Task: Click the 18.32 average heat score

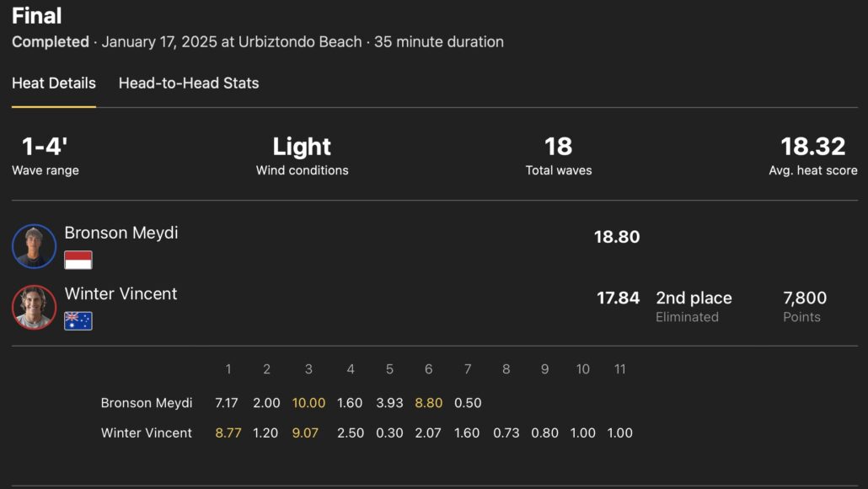Action: [x=812, y=147]
